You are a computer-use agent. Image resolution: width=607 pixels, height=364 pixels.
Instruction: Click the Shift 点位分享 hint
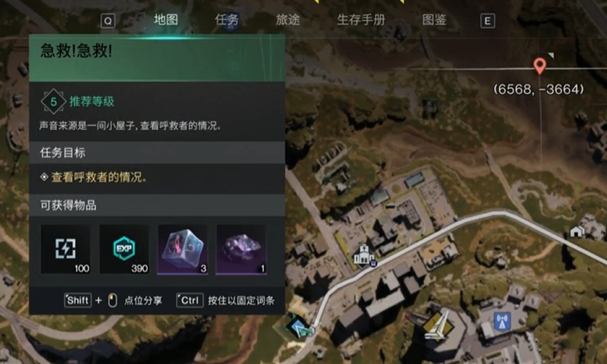pos(113,300)
